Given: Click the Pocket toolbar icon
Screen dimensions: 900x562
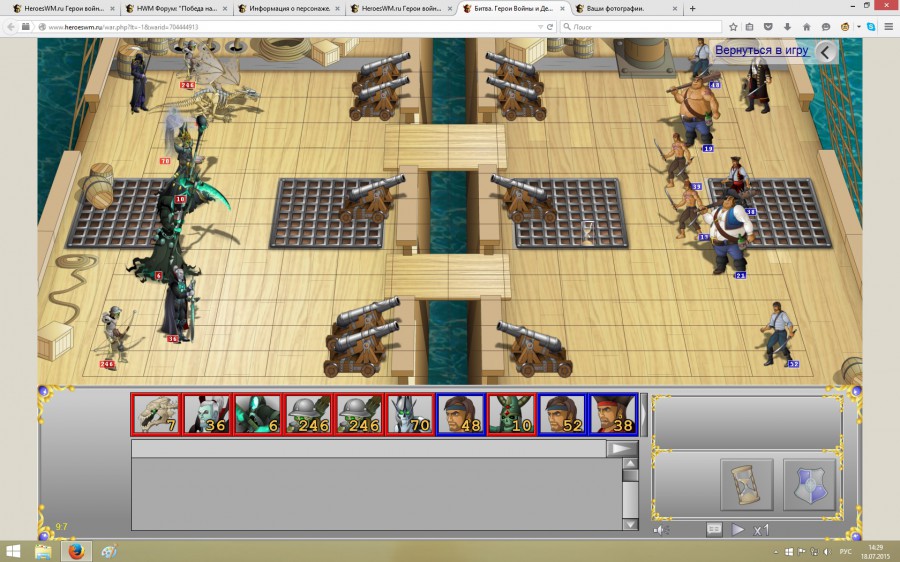Looking at the screenshot, I should pos(768,27).
